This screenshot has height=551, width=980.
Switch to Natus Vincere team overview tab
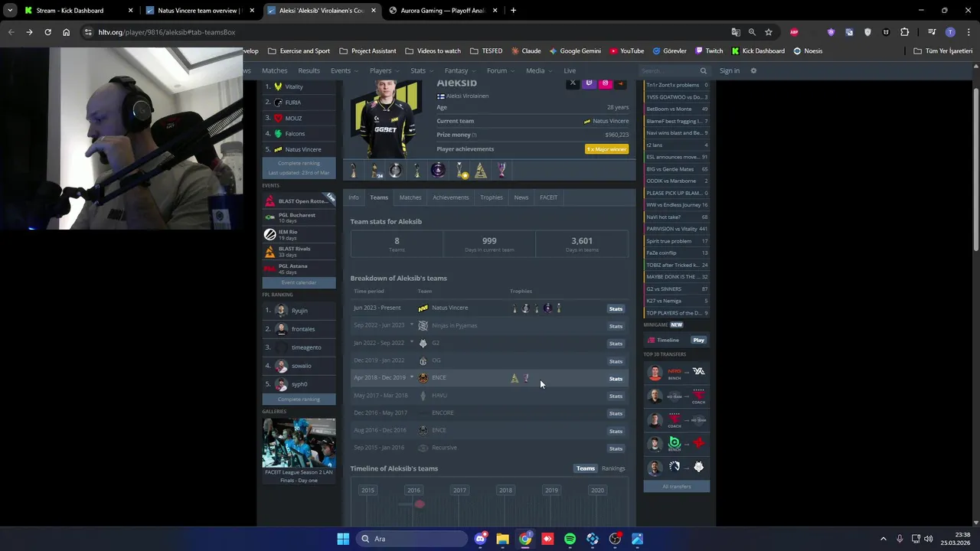pyautogui.click(x=200, y=11)
